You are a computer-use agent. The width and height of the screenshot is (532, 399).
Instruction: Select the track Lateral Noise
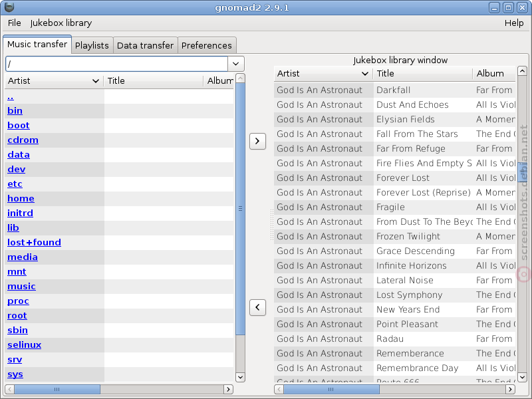point(394,280)
